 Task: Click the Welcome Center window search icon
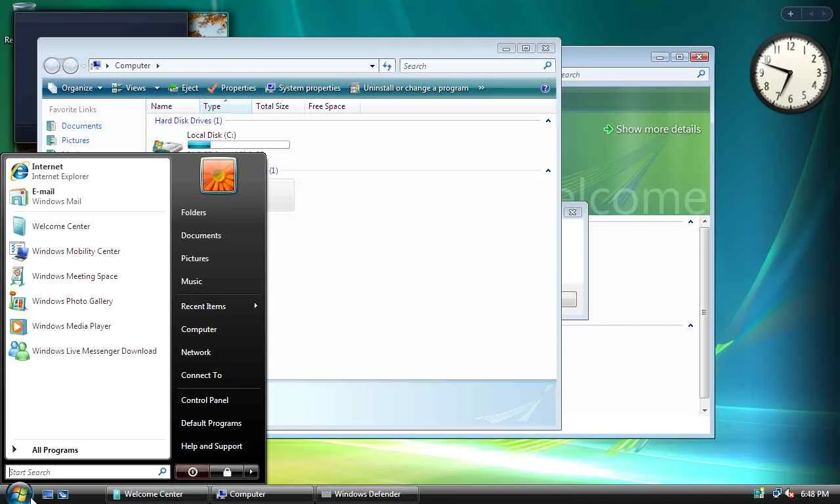701,75
